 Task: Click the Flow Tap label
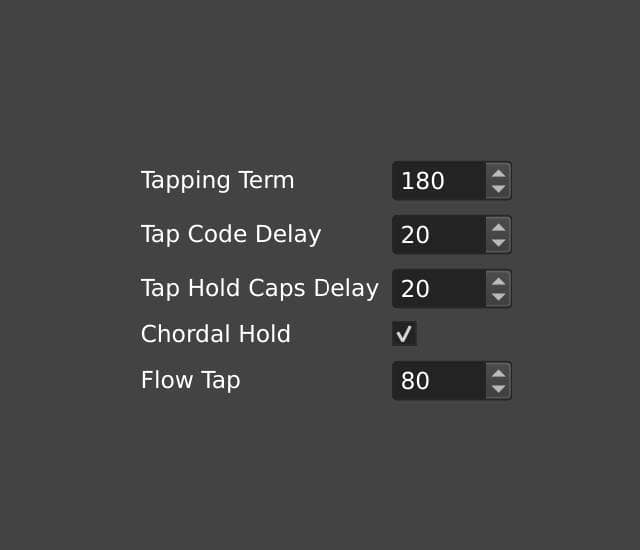[x=190, y=381]
